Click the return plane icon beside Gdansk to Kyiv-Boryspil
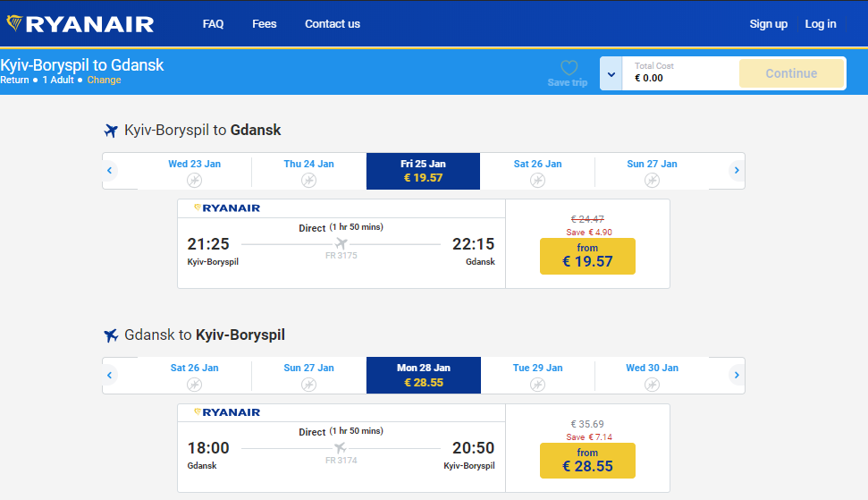 click(111, 335)
